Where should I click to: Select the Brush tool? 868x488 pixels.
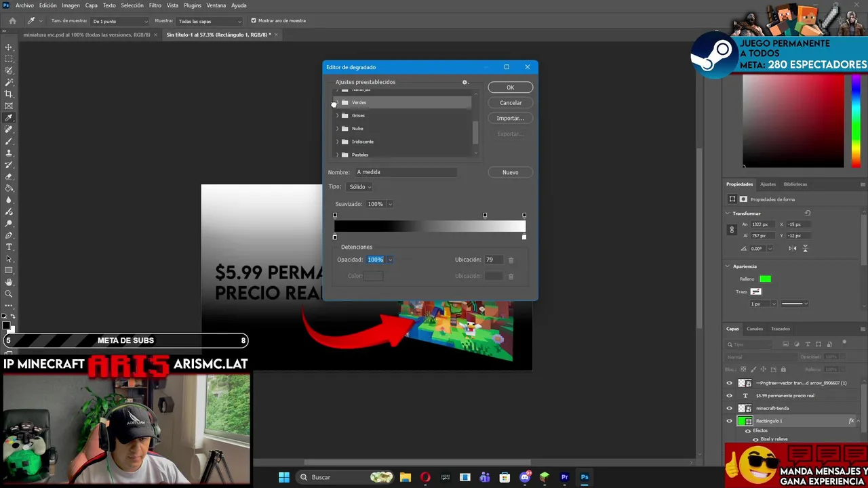(x=9, y=141)
